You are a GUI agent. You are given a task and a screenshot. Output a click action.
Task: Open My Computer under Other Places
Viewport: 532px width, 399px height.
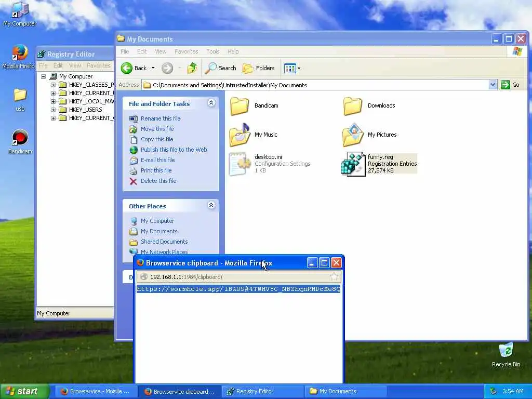click(157, 221)
